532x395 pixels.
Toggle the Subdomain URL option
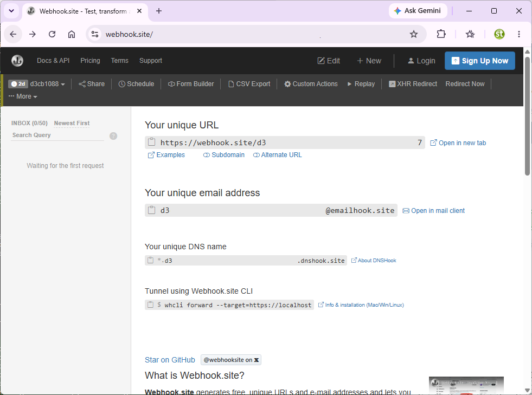(223, 155)
